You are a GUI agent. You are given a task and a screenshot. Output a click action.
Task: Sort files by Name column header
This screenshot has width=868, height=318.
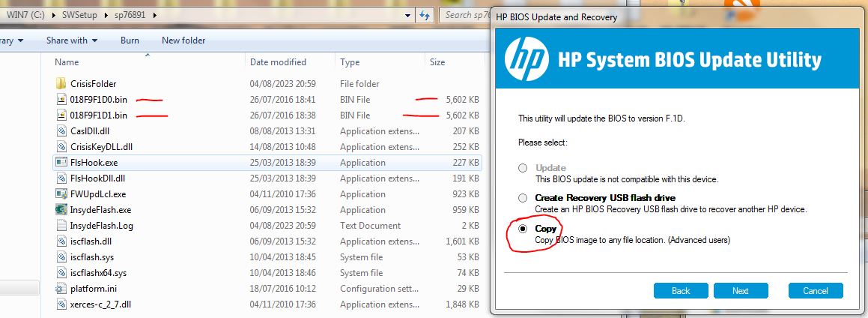(67, 62)
